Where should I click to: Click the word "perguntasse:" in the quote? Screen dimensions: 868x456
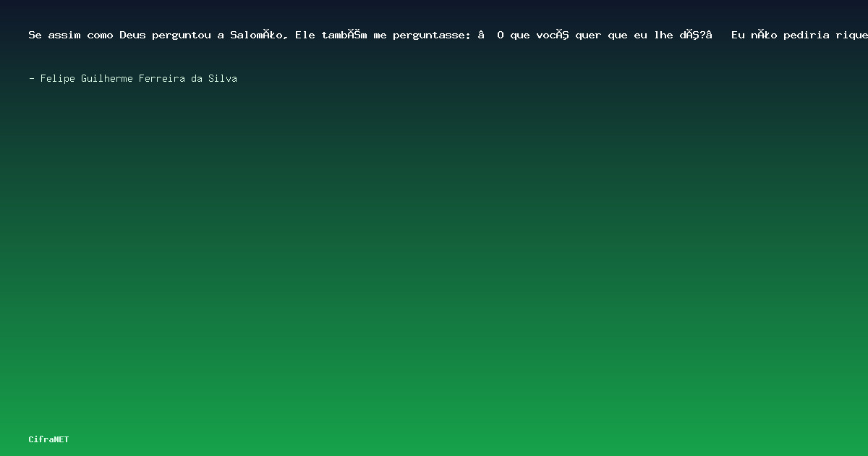point(432,35)
